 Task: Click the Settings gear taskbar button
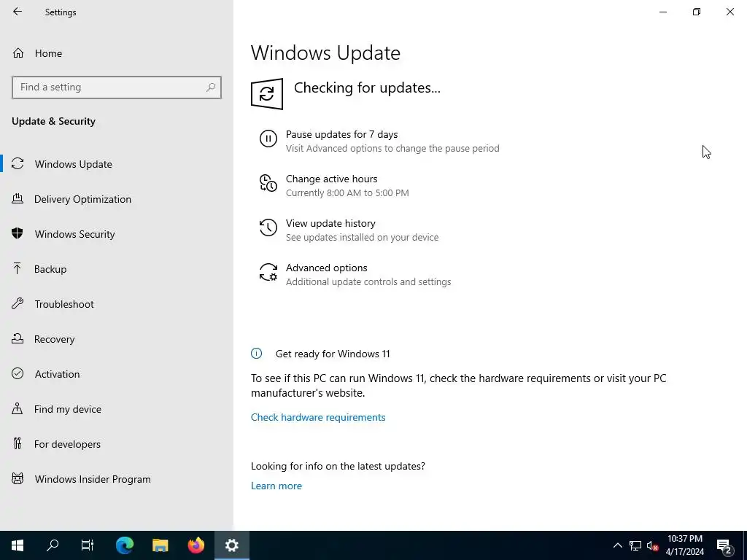point(231,545)
